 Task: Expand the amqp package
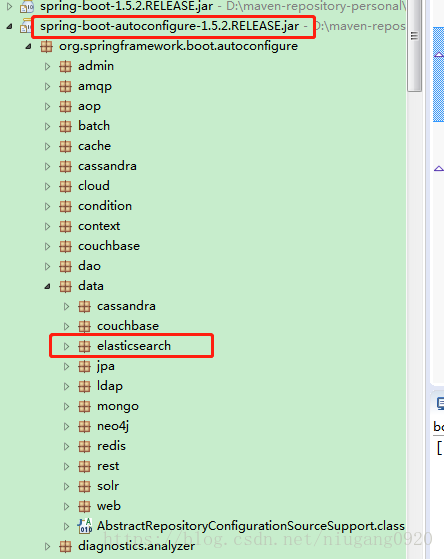pos(47,86)
